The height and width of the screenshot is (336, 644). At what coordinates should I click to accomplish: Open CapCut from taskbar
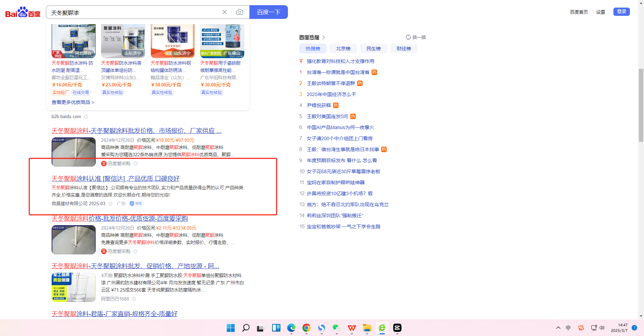397,328
